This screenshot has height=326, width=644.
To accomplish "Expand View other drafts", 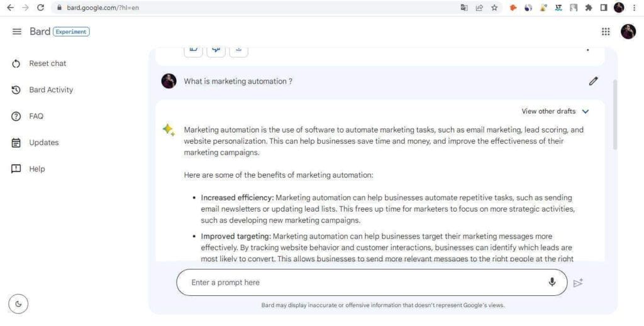I will [x=555, y=111].
